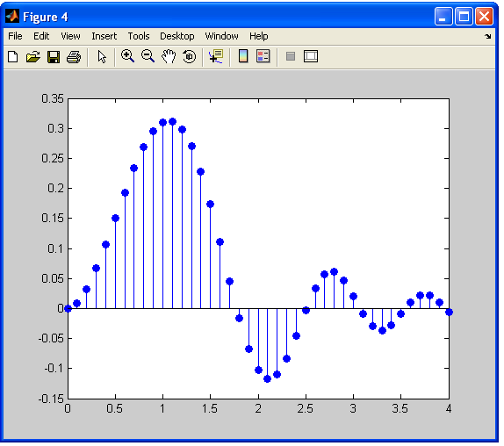Select the Pan hand tool

click(169, 56)
